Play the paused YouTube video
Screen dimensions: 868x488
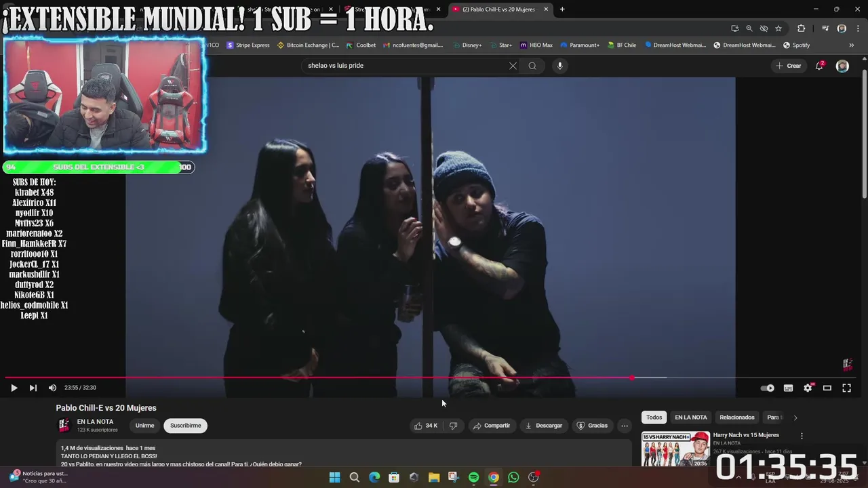tap(14, 388)
